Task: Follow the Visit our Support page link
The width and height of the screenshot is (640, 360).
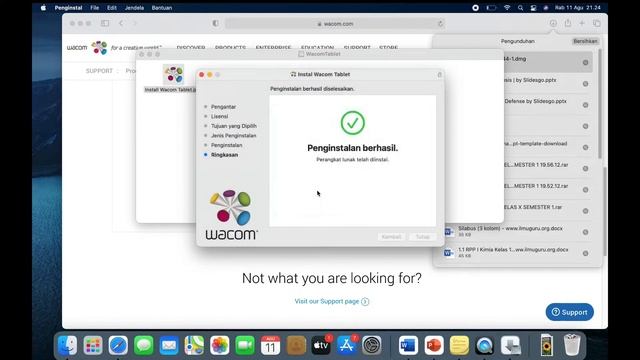Action: [x=331, y=301]
